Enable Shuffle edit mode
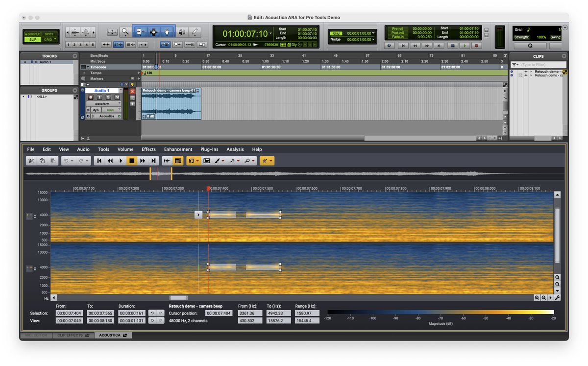Image resolution: width=588 pixels, height=366 pixels. click(x=34, y=34)
